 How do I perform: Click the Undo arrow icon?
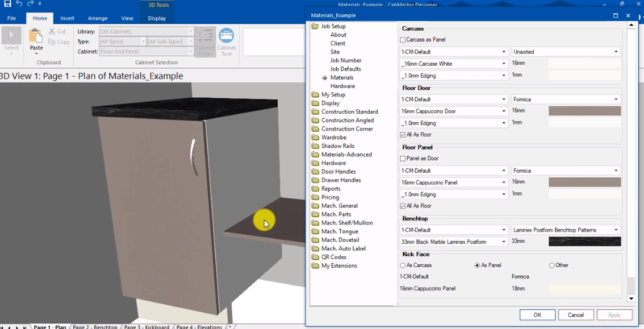pos(19,3)
